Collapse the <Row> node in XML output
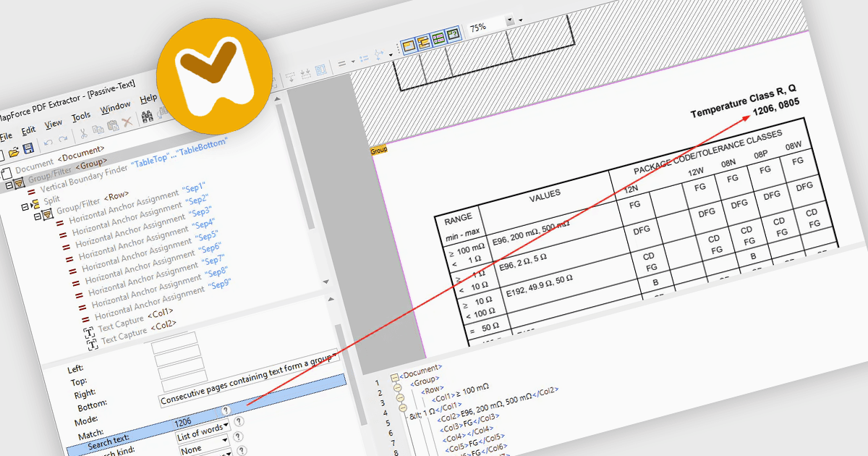Image resolution: width=868 pixels, height=456 pixels. pos(399,400)
